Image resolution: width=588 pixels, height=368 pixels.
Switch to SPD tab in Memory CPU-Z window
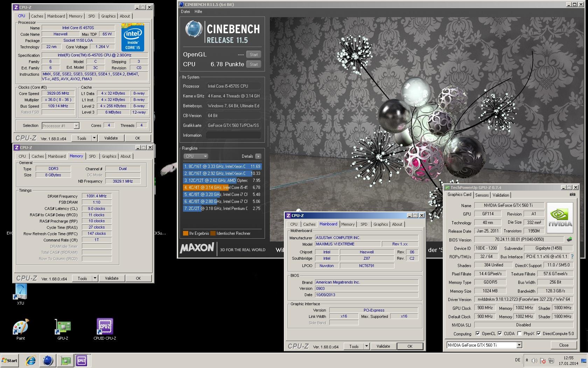tap(92, 156)
